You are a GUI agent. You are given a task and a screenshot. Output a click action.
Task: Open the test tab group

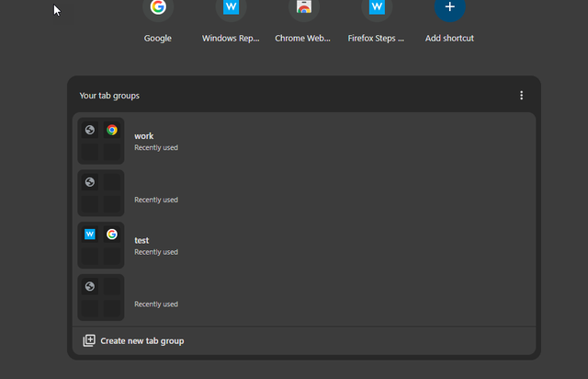(304, 246)
